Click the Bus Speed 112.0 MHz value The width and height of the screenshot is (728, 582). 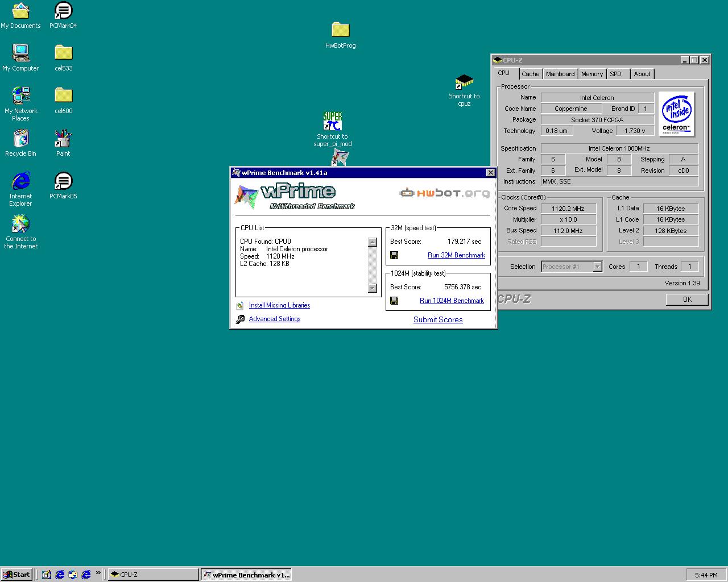pos(568,231)
